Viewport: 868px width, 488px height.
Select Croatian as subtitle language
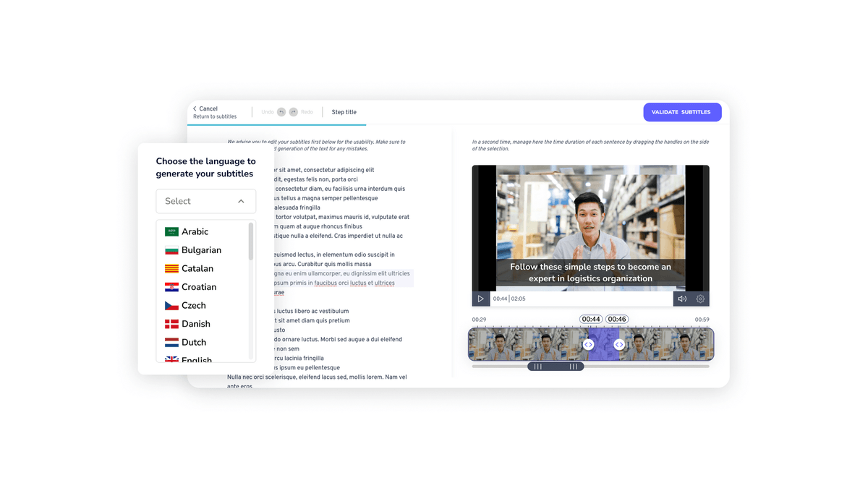click(199, 287)
